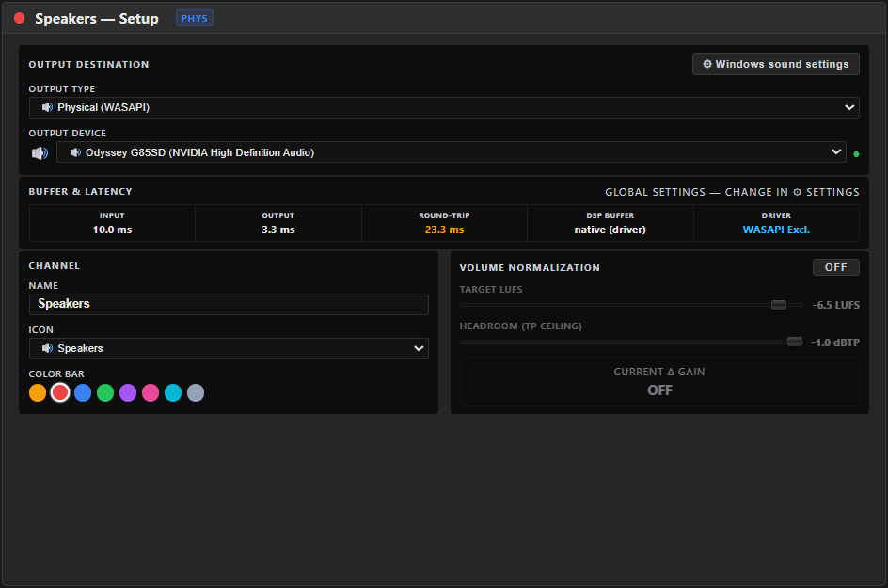Viewport: 888px width, 588px height.
Task: Click the DSP Buffer value native (driver)
Action: [610, 230]
